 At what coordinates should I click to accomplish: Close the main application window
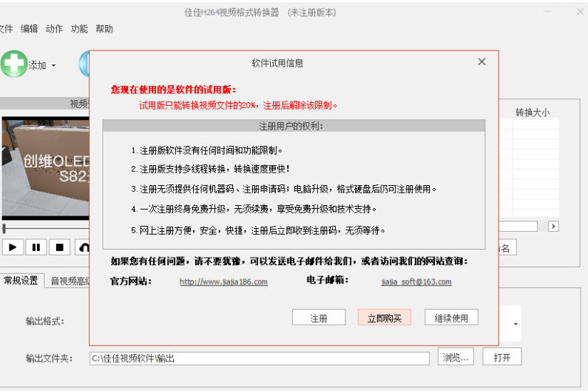click(x=580, y=11)
